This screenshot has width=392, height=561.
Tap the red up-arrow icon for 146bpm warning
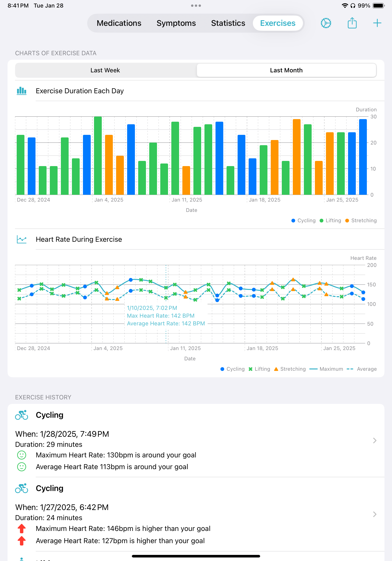coord(21,528)
